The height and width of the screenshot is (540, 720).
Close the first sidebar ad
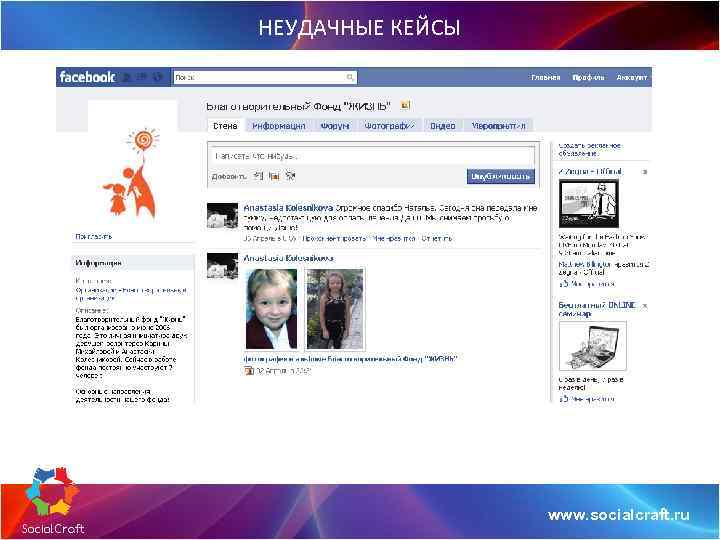[x=645, y=172]
